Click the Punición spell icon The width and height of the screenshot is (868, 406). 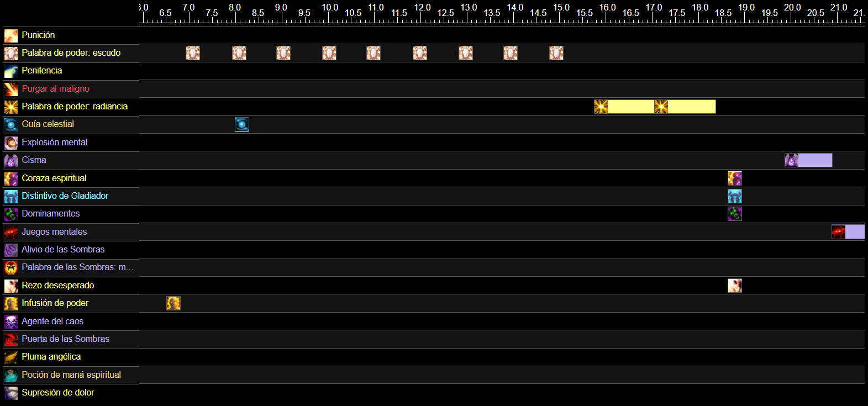(x=11, y=36)
